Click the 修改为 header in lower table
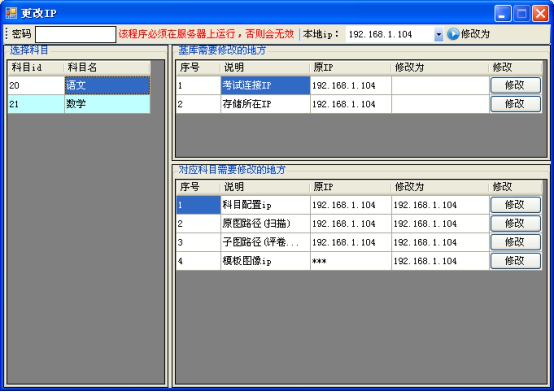 click(x=440, y=187)
